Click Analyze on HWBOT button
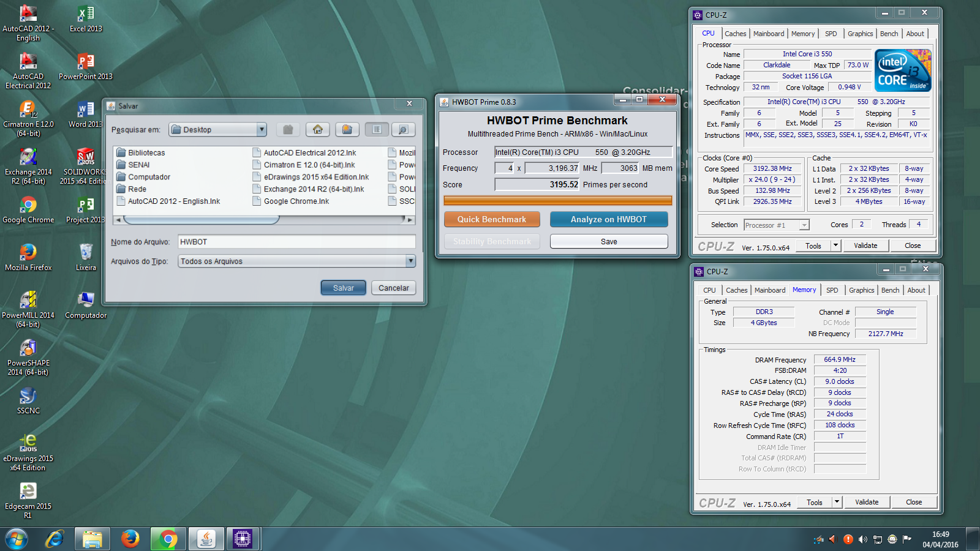Screen dimensions: 980x551 tap(609, 219)
